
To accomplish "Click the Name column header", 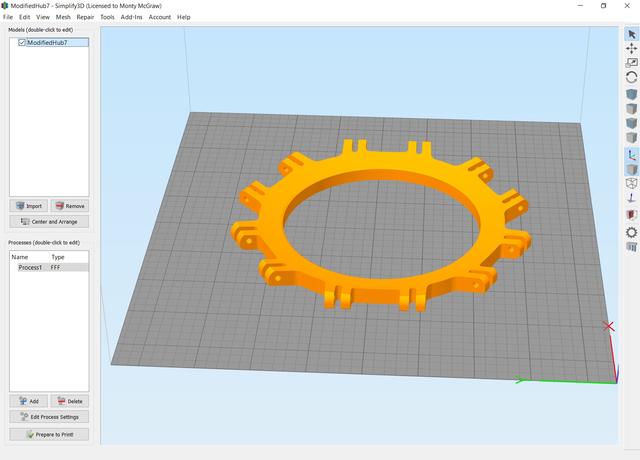I will (20, 257).
